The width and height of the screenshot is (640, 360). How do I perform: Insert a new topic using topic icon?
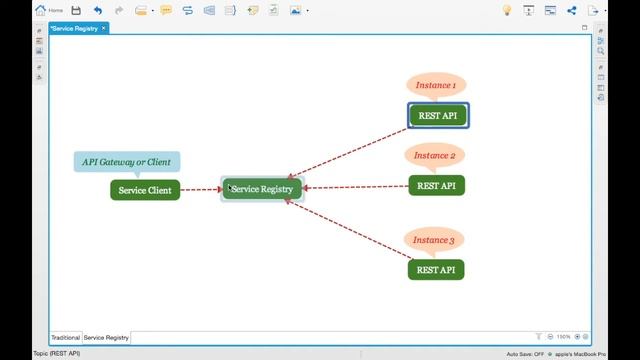tap(141, 10)
